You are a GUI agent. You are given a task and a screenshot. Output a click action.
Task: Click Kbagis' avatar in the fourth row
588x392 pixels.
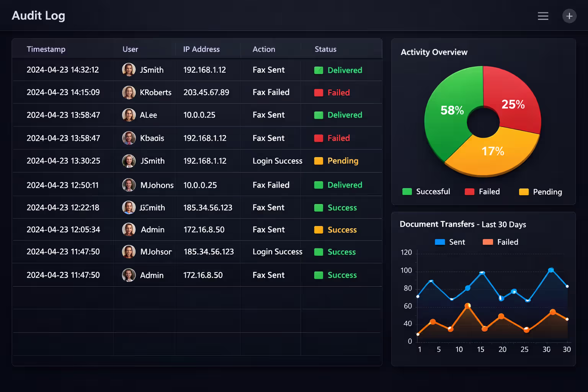click(129, 138)
